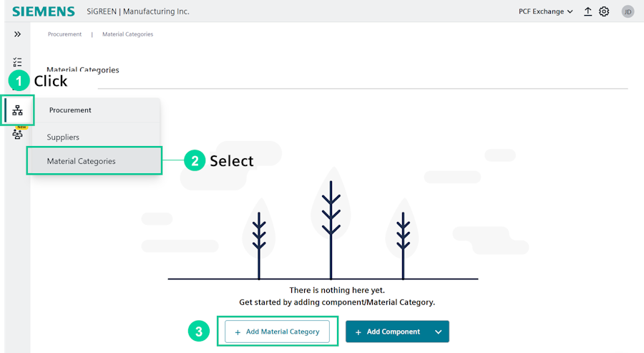Open the checklist icon in sidebar
Viewport: 644px width, 353px height.
[17, 62]
